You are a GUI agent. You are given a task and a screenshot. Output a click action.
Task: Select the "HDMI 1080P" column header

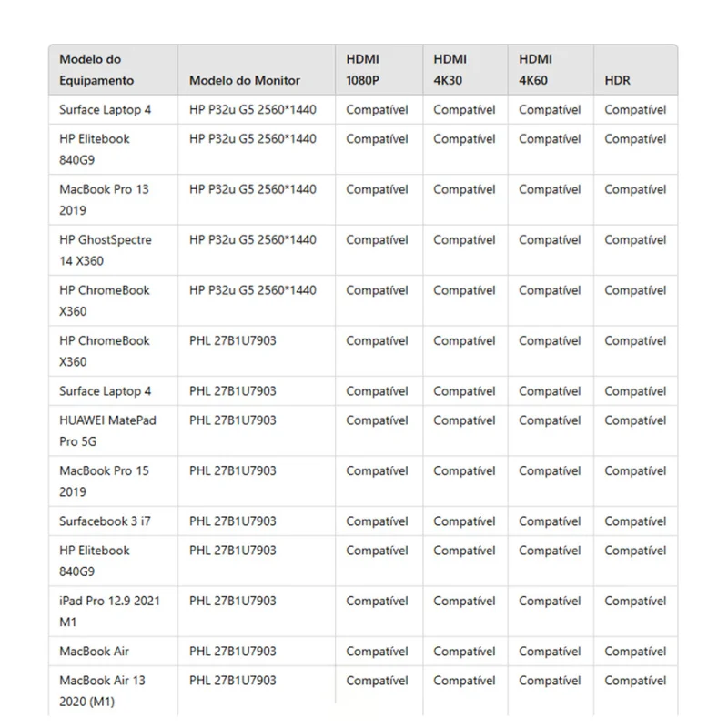click(x=379, y=70)
